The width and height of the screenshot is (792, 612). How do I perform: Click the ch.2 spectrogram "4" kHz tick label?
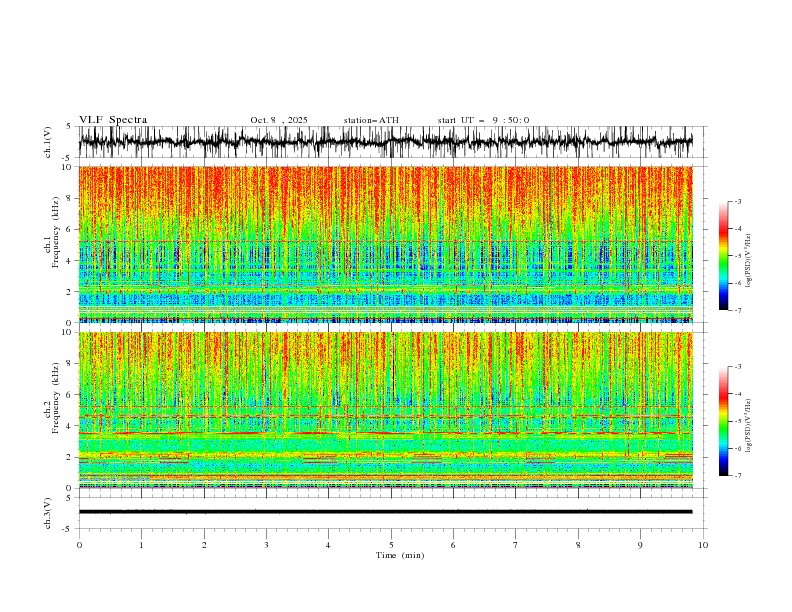71,426
